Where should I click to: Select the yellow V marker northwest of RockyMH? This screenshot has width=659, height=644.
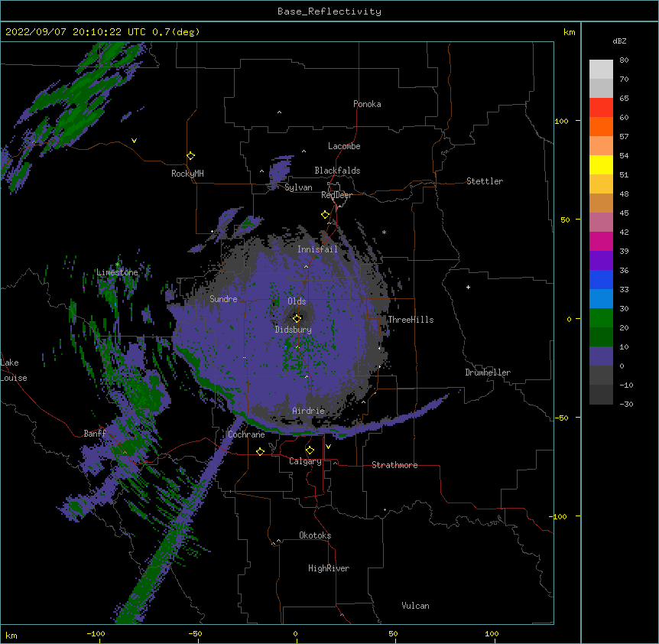[134, 141]
